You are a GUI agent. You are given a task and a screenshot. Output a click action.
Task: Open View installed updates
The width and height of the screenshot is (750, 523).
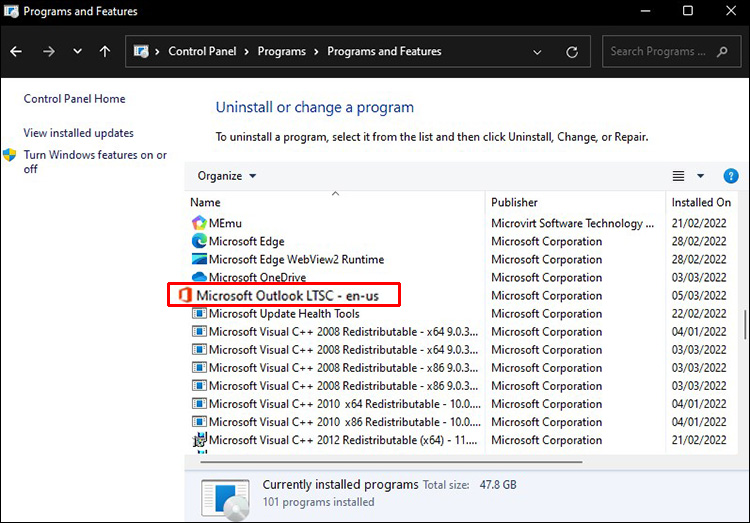pyautogui.click(x=78, y=133)
